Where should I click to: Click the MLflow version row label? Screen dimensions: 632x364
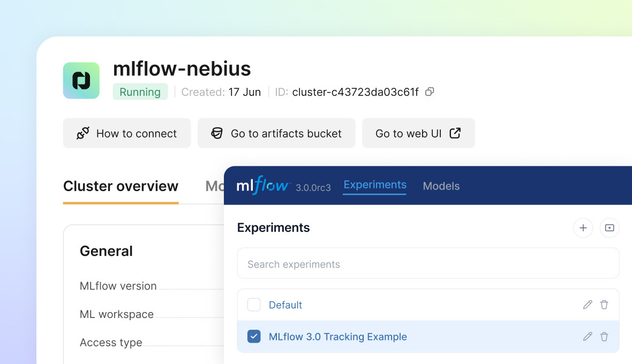[118, 286]
